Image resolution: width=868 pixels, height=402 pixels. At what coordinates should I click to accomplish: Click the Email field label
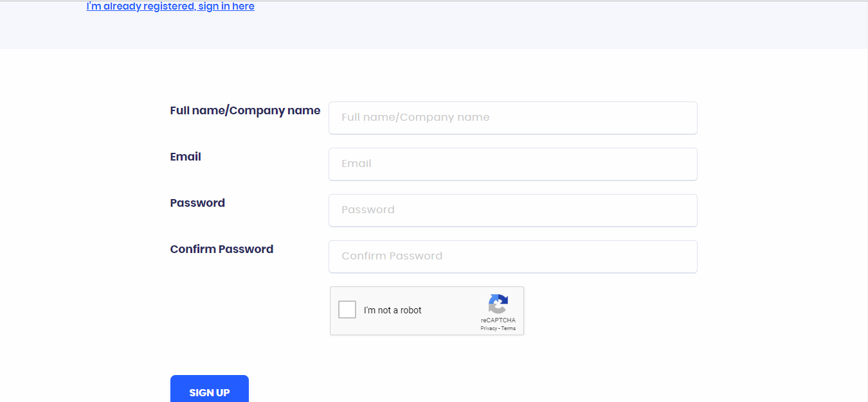point(185,157)
